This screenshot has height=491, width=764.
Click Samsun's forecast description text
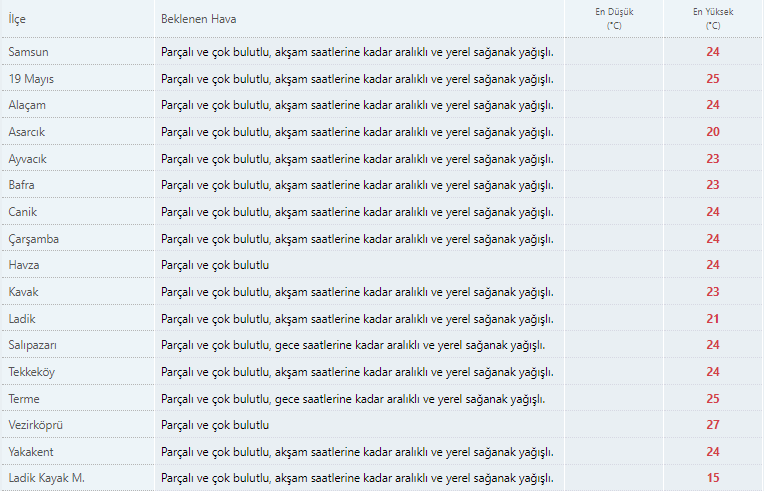coord(358,53)
